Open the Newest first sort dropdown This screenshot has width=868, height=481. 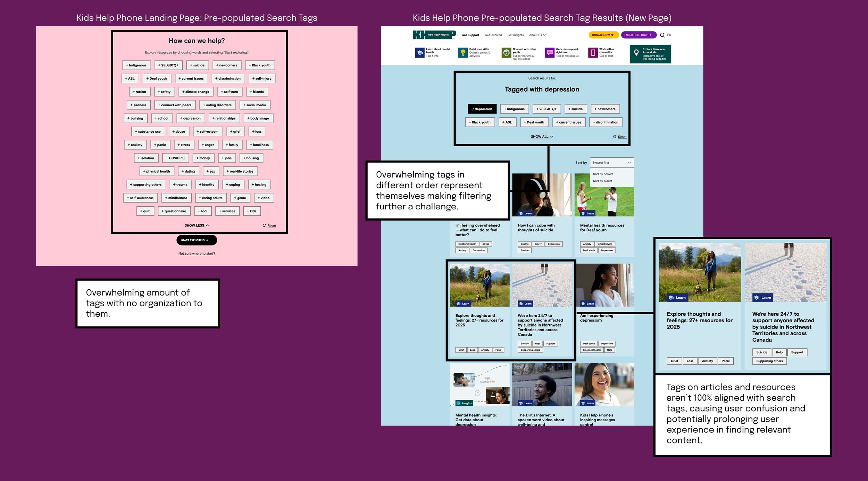[611, 163]
